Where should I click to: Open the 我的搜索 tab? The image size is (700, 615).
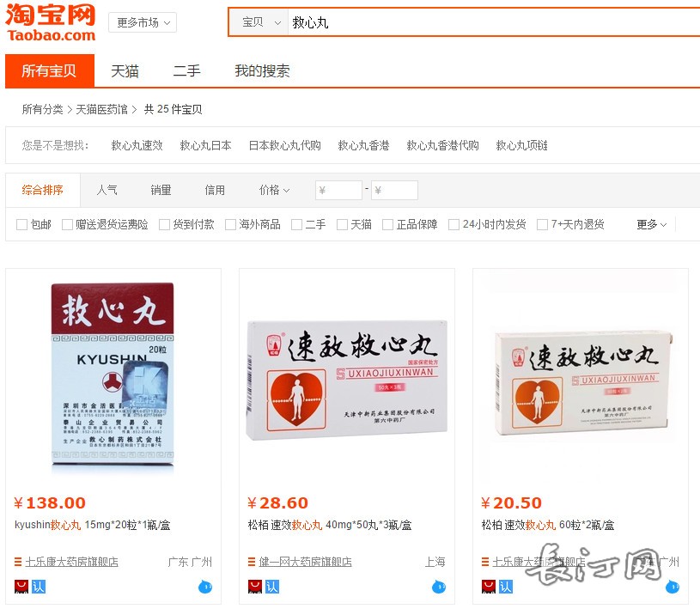tap(263, 71)
